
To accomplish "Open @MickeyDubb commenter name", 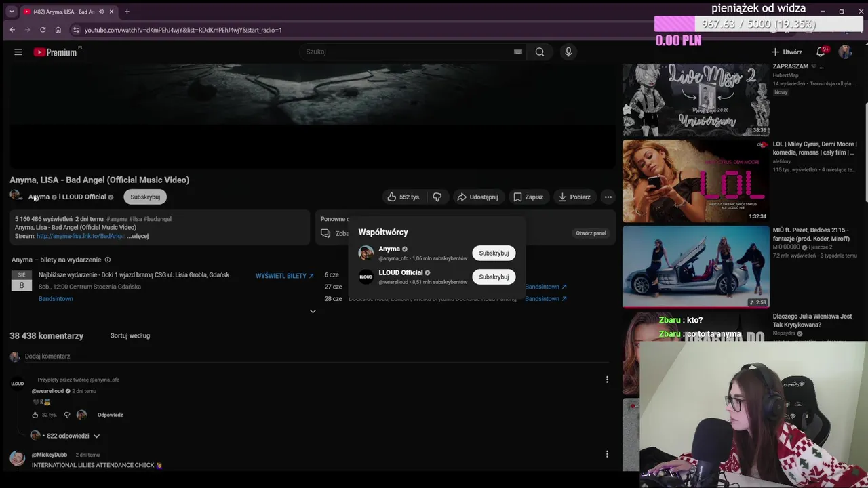I will pyautogui.click(x=50, y=455).
